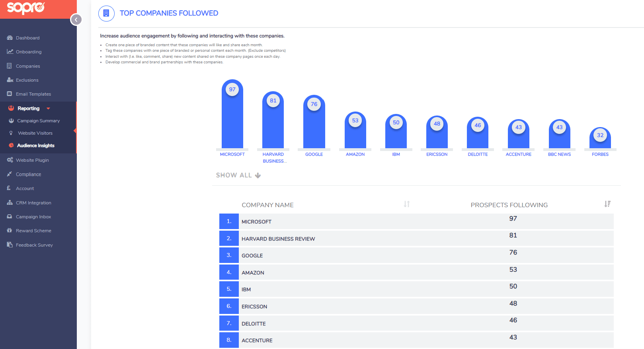This screenshot has height=349, width=644.
Task: Click the Google bar showing 76
Action: coord(314,122)
